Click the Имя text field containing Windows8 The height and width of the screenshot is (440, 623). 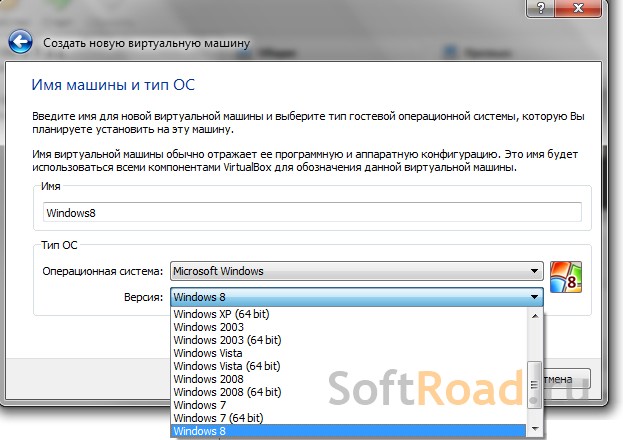[x=312, y=212]
